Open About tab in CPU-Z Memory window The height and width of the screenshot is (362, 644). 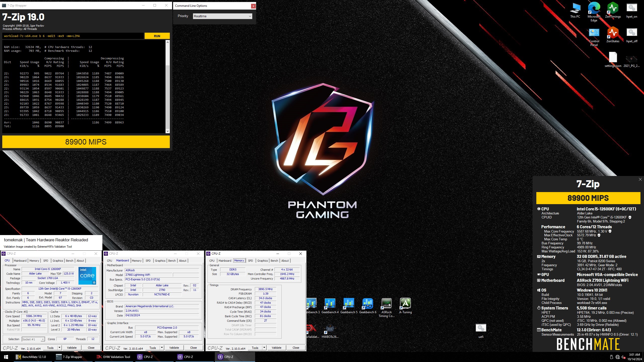click(x=285, y=261)
